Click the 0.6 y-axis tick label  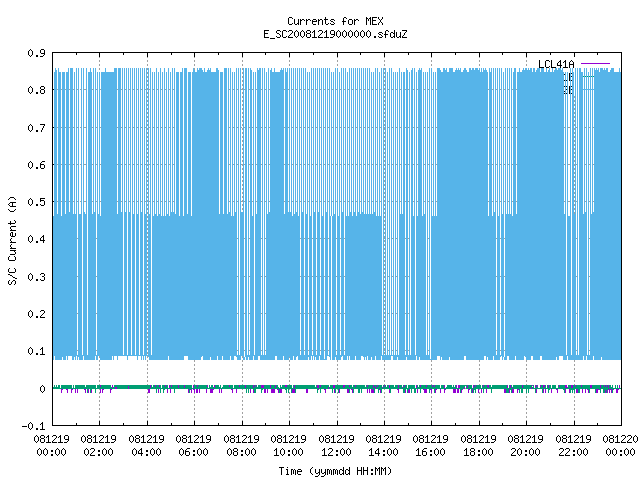click(36, 165)
